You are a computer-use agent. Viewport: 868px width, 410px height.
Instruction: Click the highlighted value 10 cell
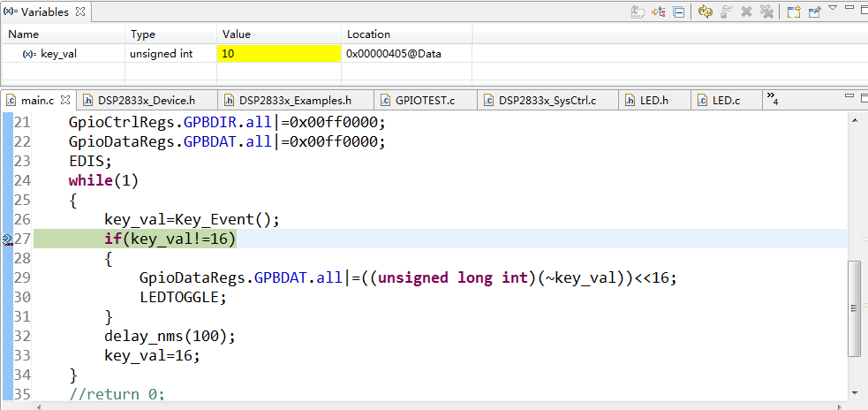pos(279,54)
